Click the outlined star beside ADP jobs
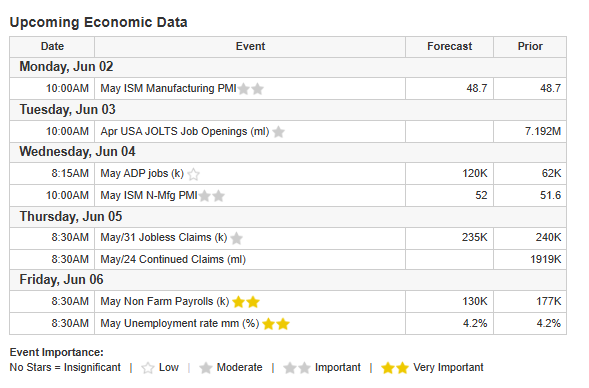This screenshot has height=388, width=589. coord(193,174)
